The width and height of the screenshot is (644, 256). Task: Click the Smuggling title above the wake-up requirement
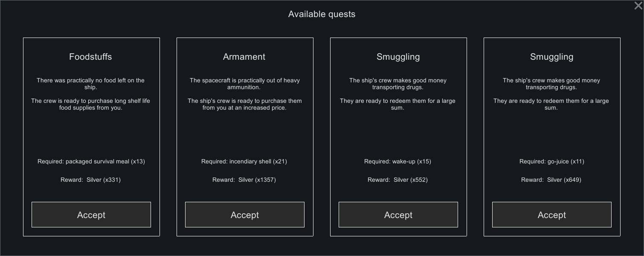point(398,57)
